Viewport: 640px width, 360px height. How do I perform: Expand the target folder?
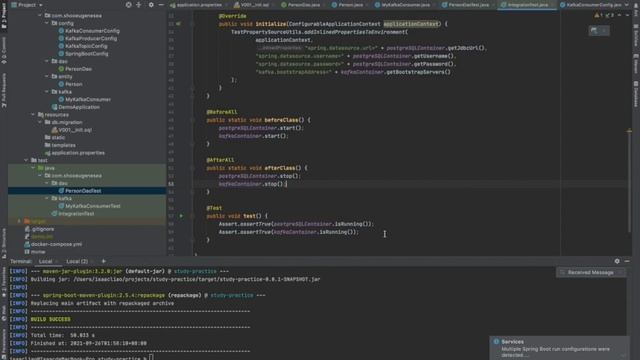(19, 221)
